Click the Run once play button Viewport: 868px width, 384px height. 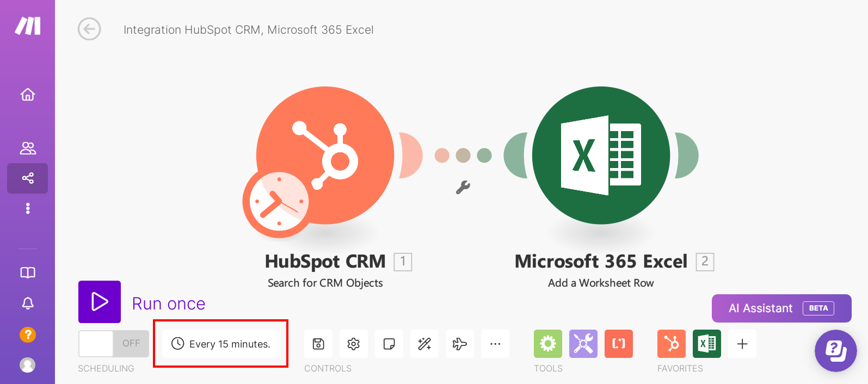[100, 302]
